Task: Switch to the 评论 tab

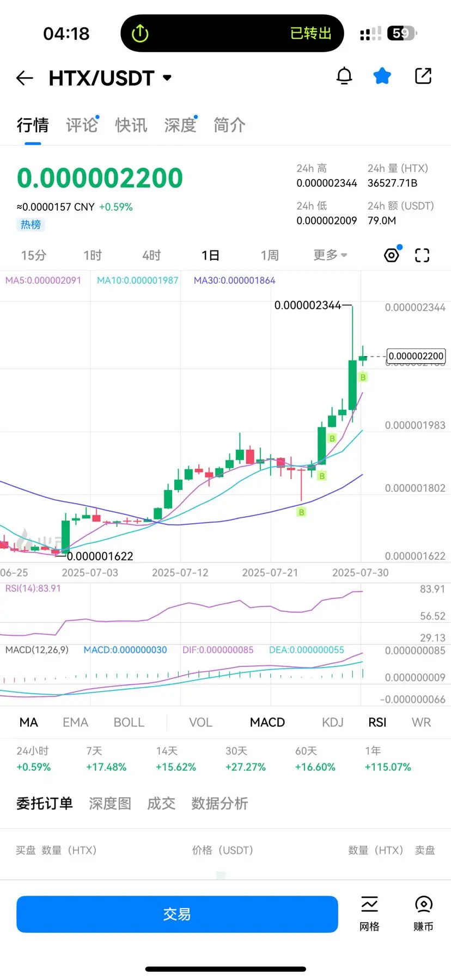Action: click(x=82, y=125)
